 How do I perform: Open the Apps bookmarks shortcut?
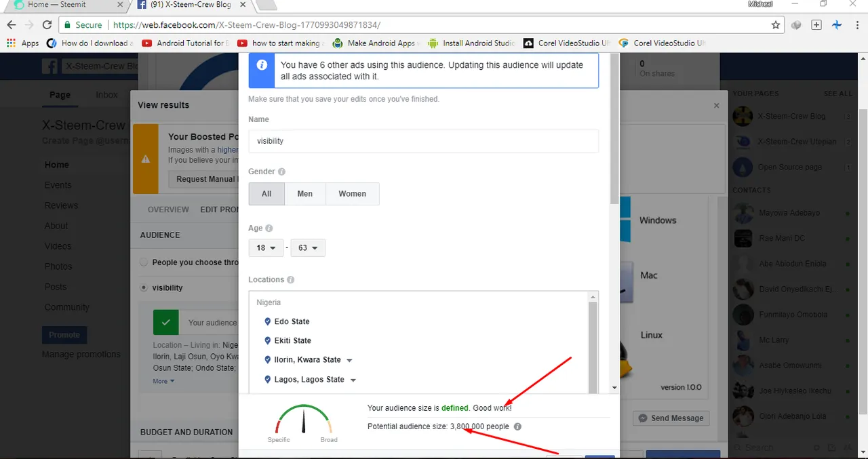(22, 43)
